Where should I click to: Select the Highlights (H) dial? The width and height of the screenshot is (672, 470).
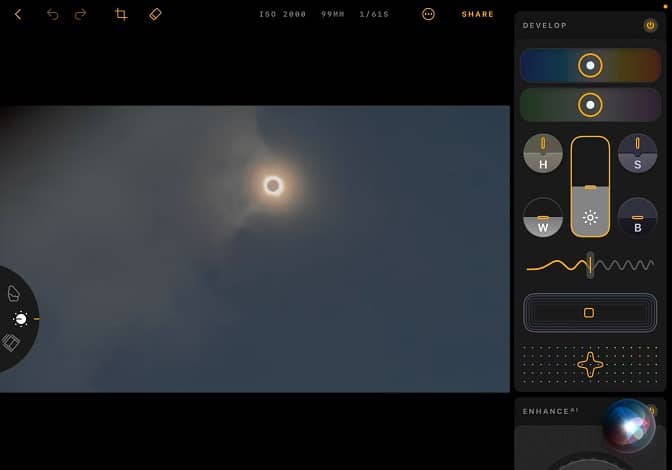[543, 153]
